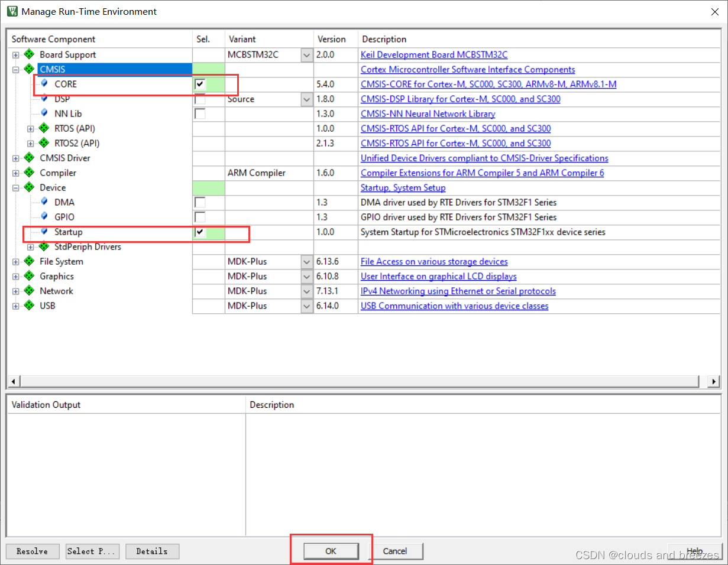Viewport: 728px width, 565px height.
Task: Click the Network green diamond icon
Action: [x=29, y=291]
